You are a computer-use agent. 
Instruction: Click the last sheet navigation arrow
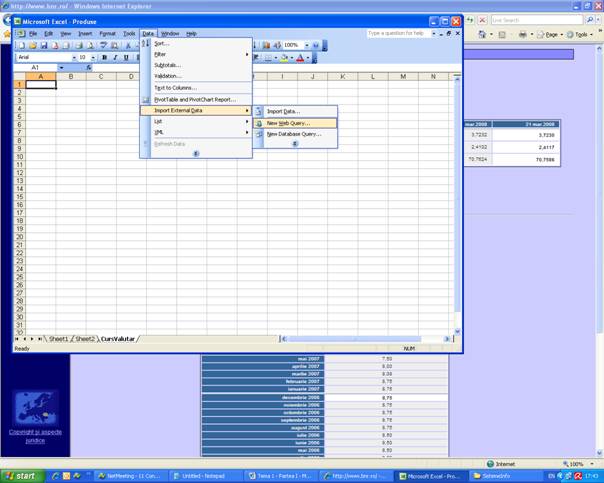pyautogui.click(x=40, y=339)
